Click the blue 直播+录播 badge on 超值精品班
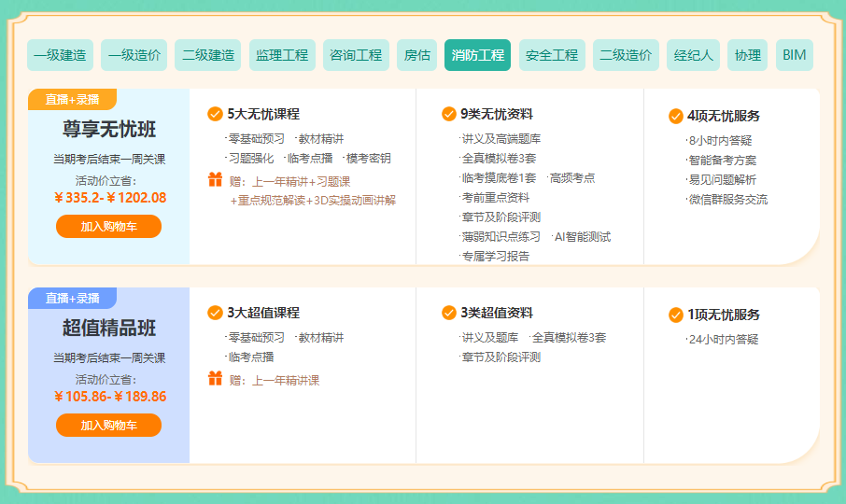Viewport: 846px width, 504px height. pos(72,299)
